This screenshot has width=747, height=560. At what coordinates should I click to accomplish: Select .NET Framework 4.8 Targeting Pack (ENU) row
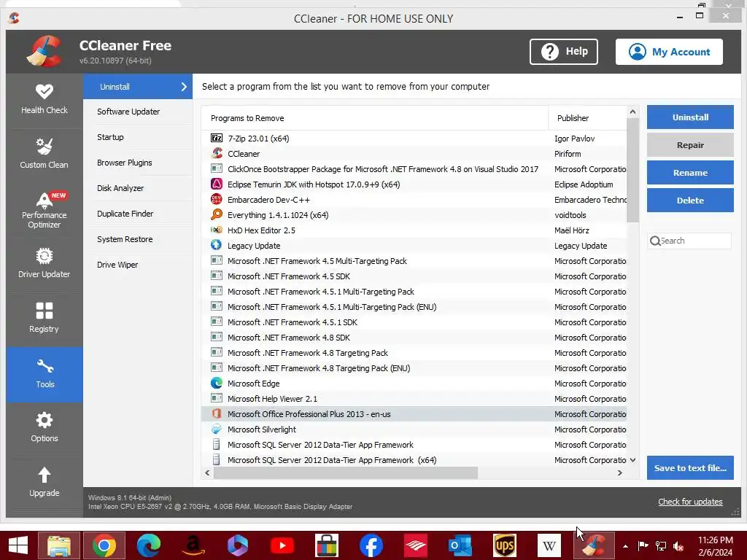[414, 368]
